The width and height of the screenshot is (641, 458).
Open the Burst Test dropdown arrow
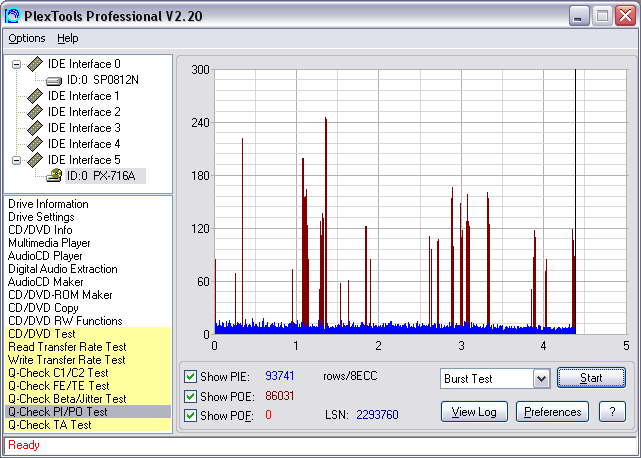tap(541, 379)
